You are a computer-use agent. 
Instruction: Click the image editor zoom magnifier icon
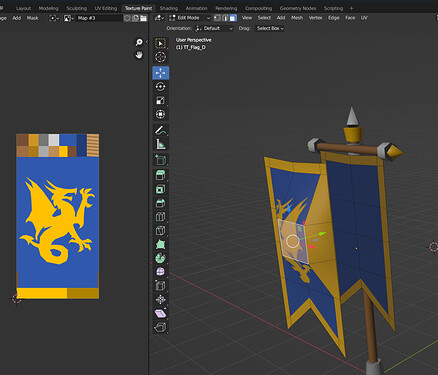tap(139, 42)
